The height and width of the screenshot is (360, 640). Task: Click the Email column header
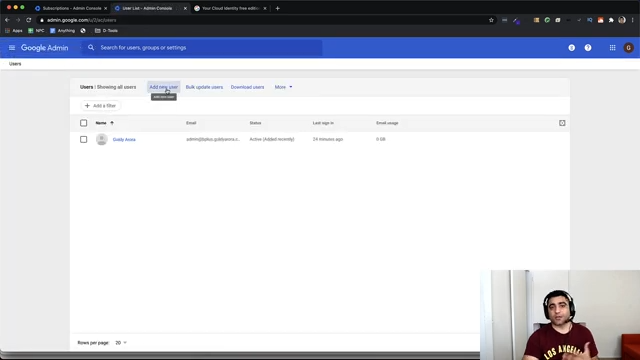click(191, 123)
